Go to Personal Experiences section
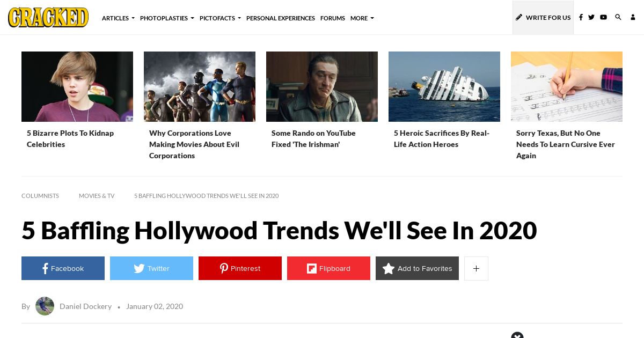 coord(281,18)
